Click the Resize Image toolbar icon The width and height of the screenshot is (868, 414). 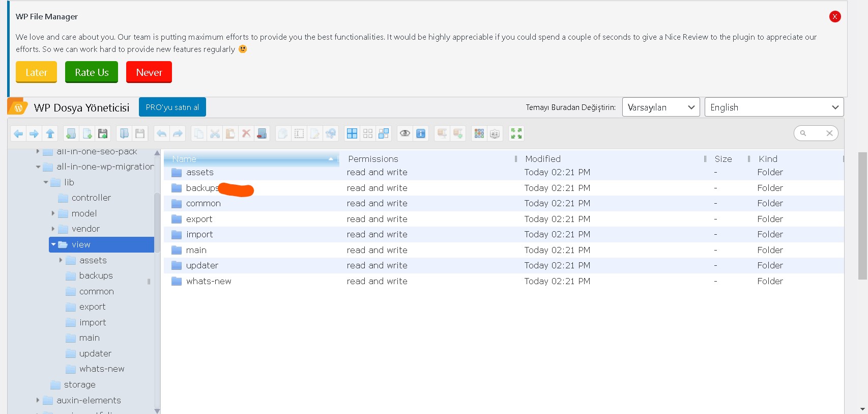tap(331, 134)
